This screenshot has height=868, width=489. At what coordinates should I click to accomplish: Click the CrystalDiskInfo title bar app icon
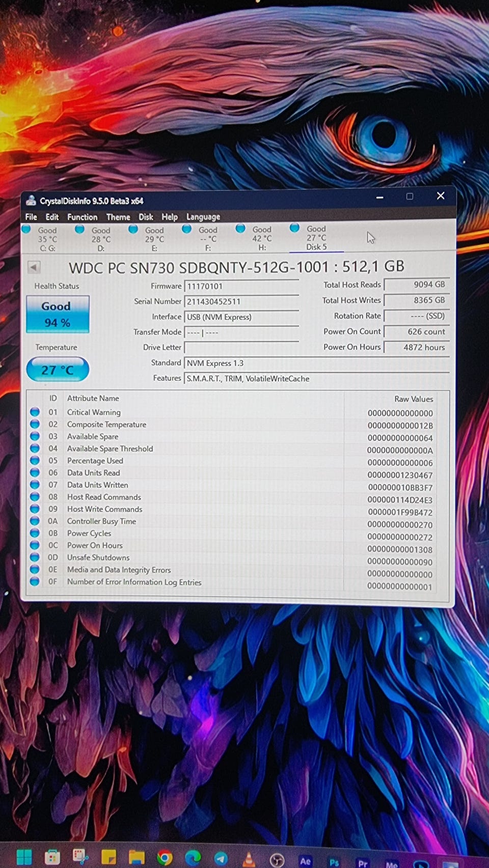coord(31,201)
